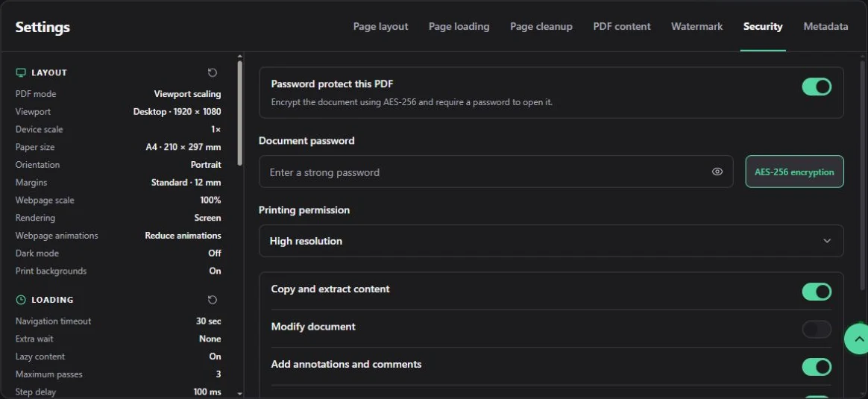This screenshot has height=399, width=868.
Task: Enable Modify document permission
Action: click(x=817, y=330)
